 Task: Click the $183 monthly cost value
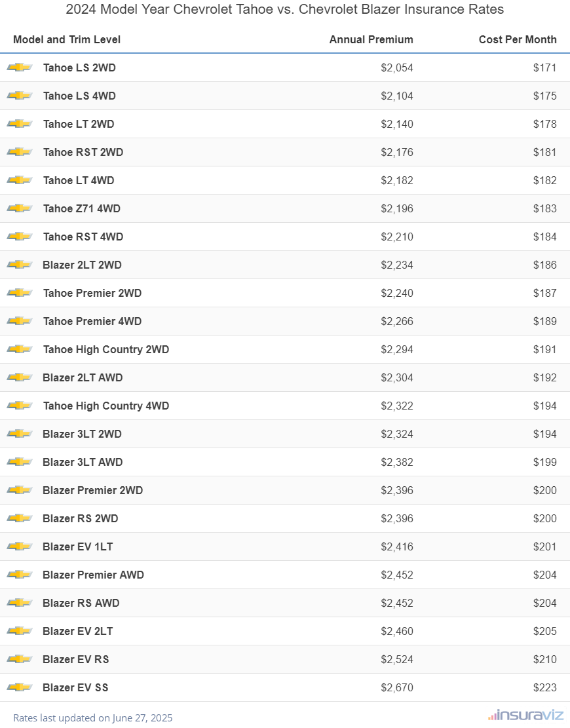[x=545, y=208]
